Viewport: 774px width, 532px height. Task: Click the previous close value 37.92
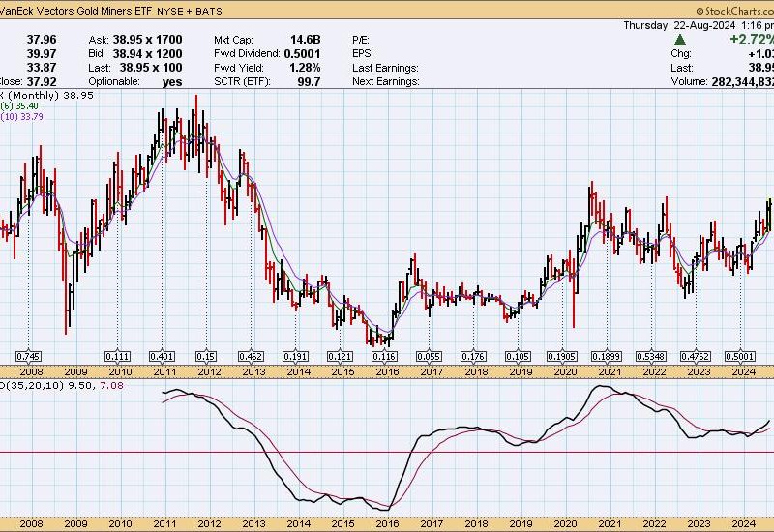pyautogui.click(x=42, y=82)
